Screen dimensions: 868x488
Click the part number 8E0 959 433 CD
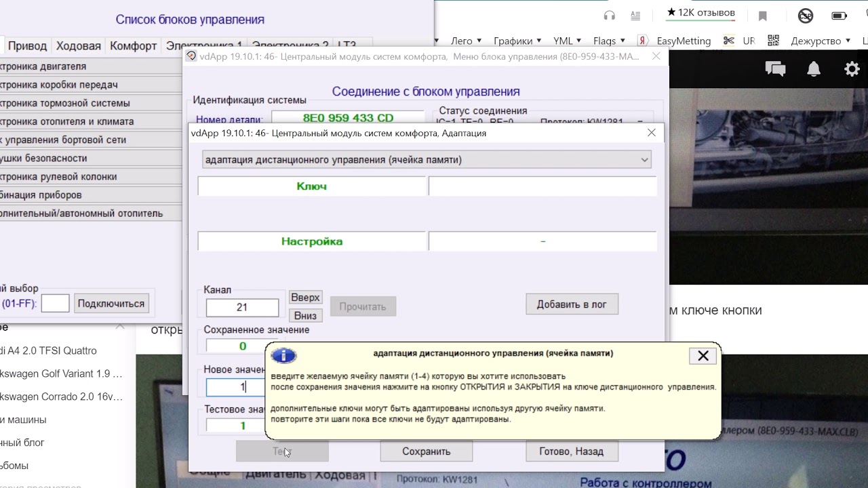click(348, 118)
